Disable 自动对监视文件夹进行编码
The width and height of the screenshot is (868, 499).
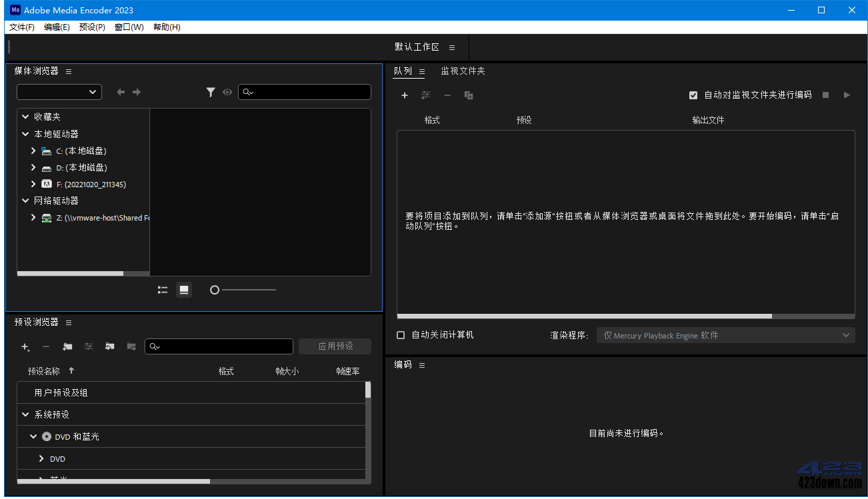(693, 95)
